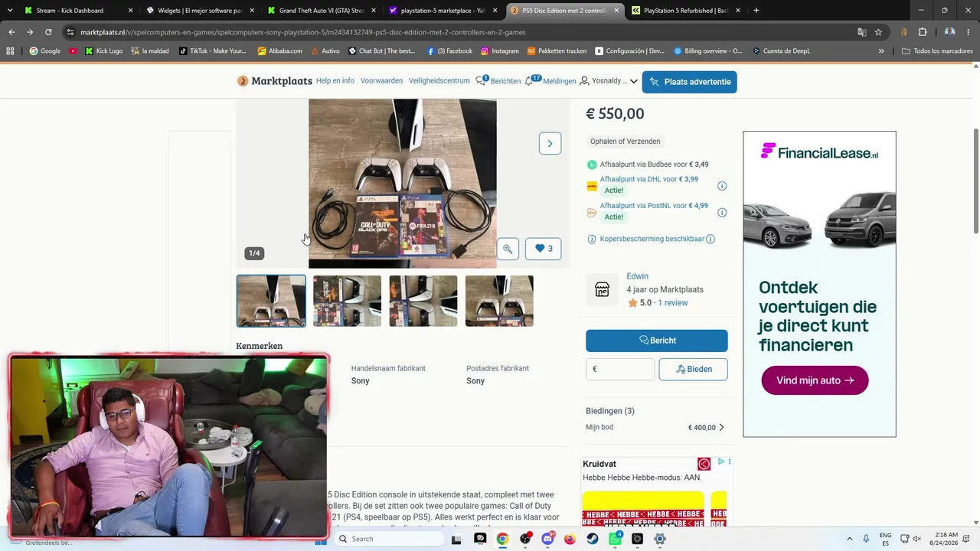The height and width of the screenshot is (551, 980).
Task: Open Pakketten tracken bookmark
Action: click(x=557, y=51)
